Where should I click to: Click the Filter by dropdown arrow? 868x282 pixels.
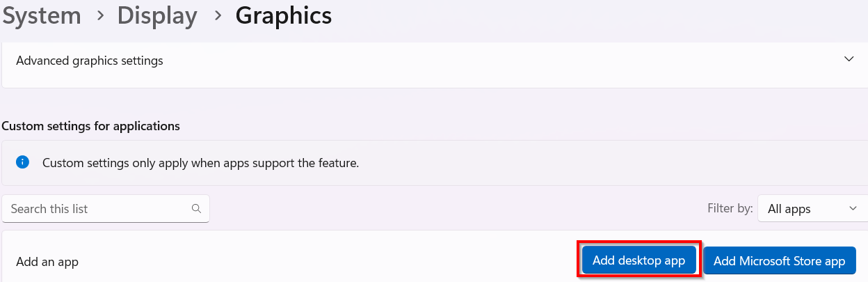point(853,208)
